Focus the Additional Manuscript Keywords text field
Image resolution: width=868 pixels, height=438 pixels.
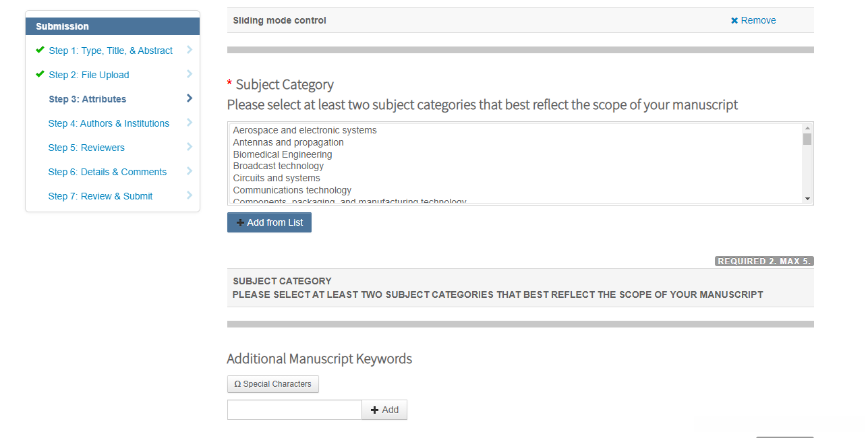pyautogui.click(x=295, y=410)
